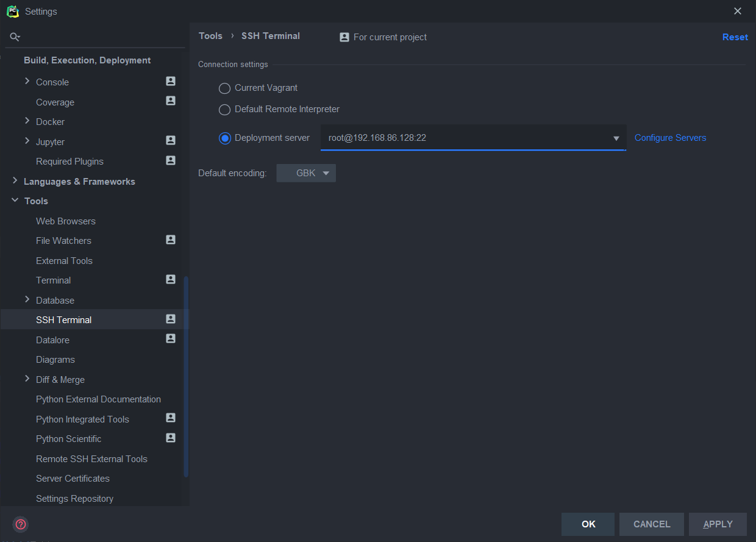Screen dimensions: 756x542
Task: Click the help question mark icon
Action: (21, 524)
